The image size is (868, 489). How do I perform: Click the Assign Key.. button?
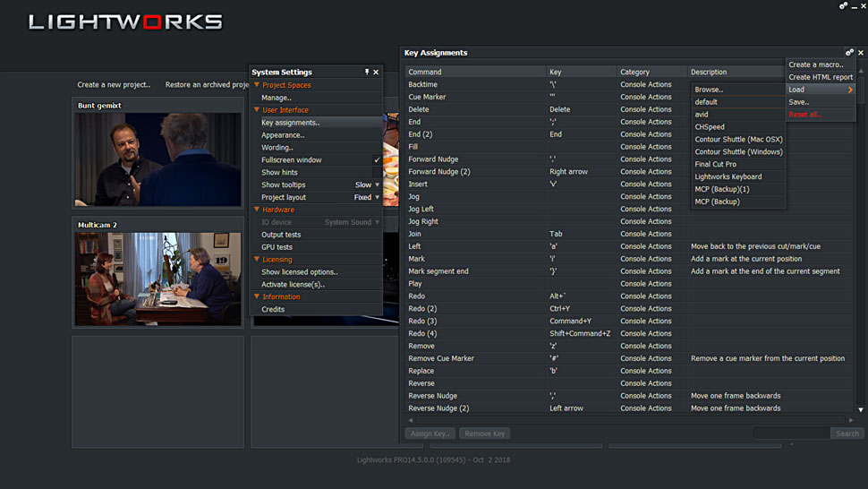click(430, 433)
